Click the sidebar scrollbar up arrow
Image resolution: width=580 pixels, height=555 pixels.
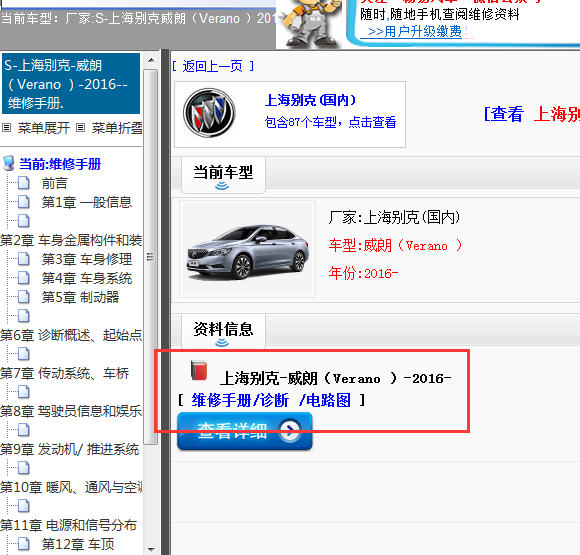click(x=151, y=60)
